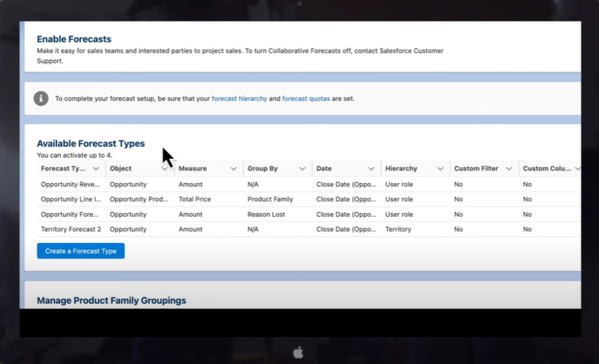Click the info icon in the setup banner
The height and width of the screenshot is (364, 599).
(40, 98)
